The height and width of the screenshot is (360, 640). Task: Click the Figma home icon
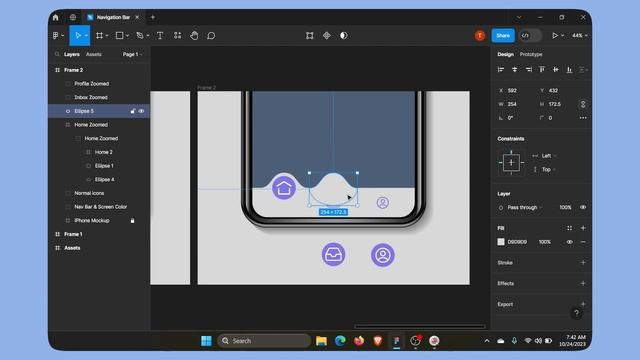[56, 17]
